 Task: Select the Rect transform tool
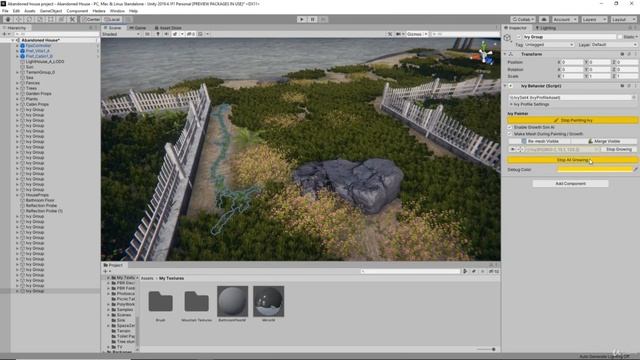51,19
